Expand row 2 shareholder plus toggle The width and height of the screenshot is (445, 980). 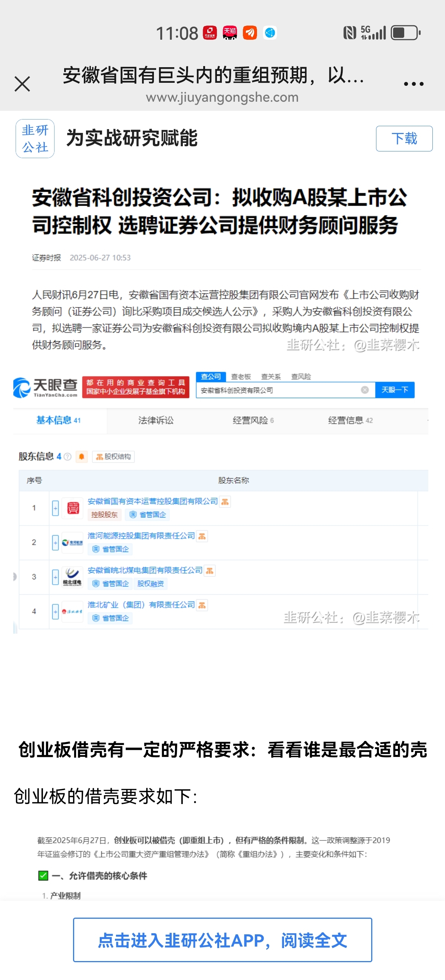[56, 543]
